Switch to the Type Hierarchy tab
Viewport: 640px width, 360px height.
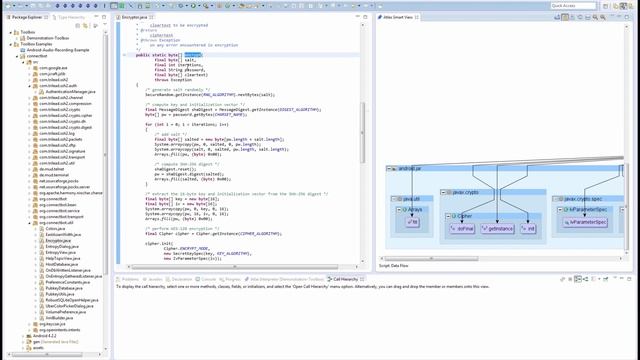click(70, 17)
